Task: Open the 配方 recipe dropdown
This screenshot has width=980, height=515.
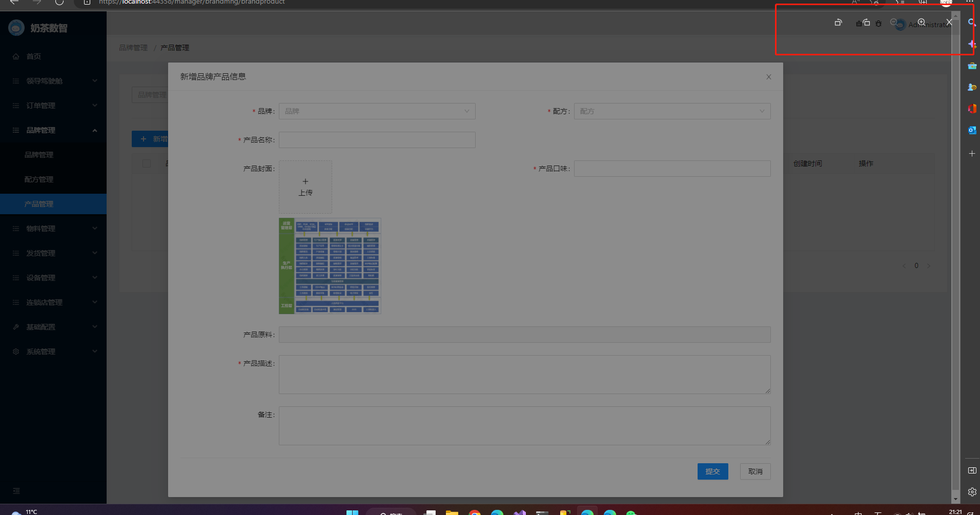Action: pos(672,111)
